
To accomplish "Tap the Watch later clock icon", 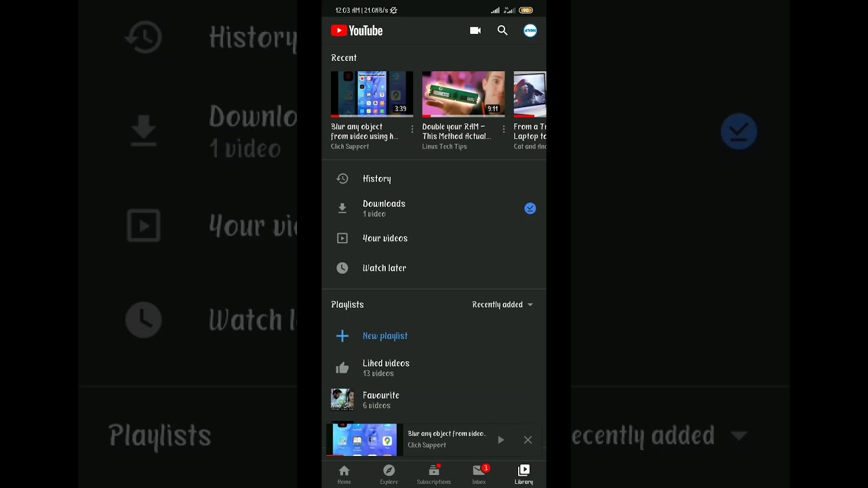I will click(342, 268).
